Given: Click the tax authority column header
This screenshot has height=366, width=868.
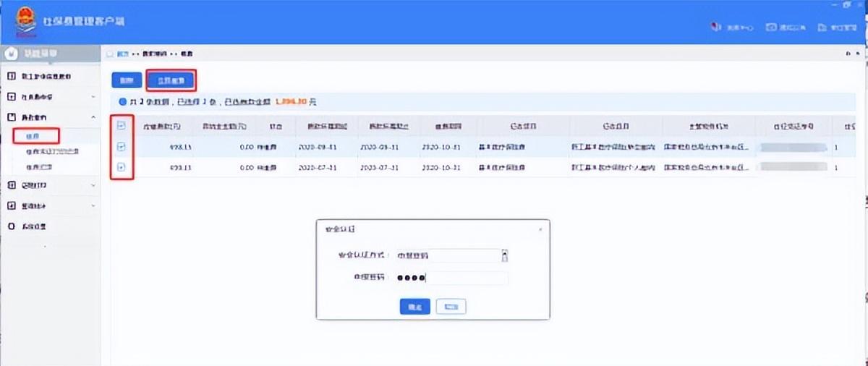Looking at the screenshot, I should click(707, 125).
